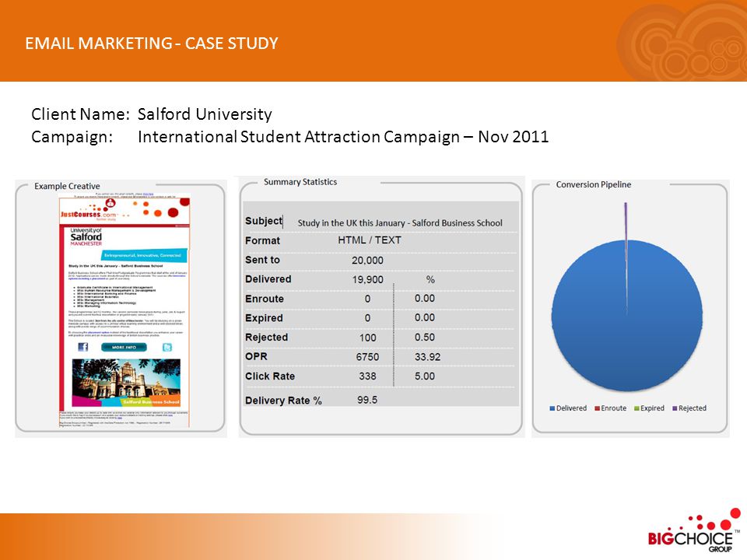This screenshot has width=747, height=560.
Task: Click the 'Client Name:' label
Action: coord(80,114)
